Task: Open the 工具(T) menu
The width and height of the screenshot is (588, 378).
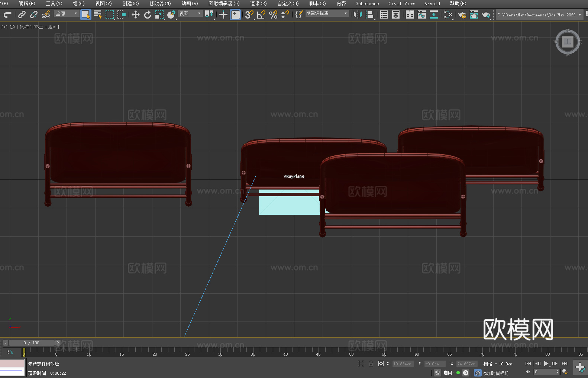Action: [54, 3]
